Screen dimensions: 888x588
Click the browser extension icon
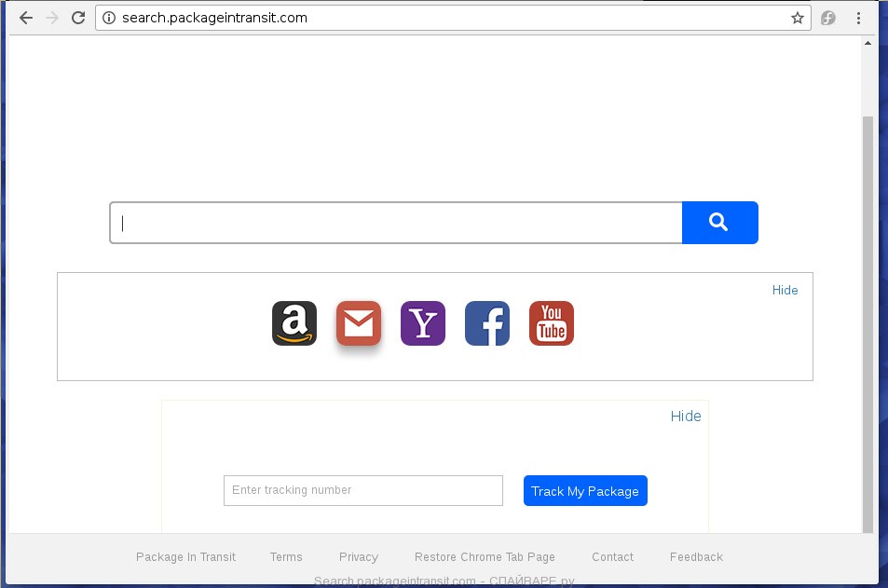tap(827, 18)
